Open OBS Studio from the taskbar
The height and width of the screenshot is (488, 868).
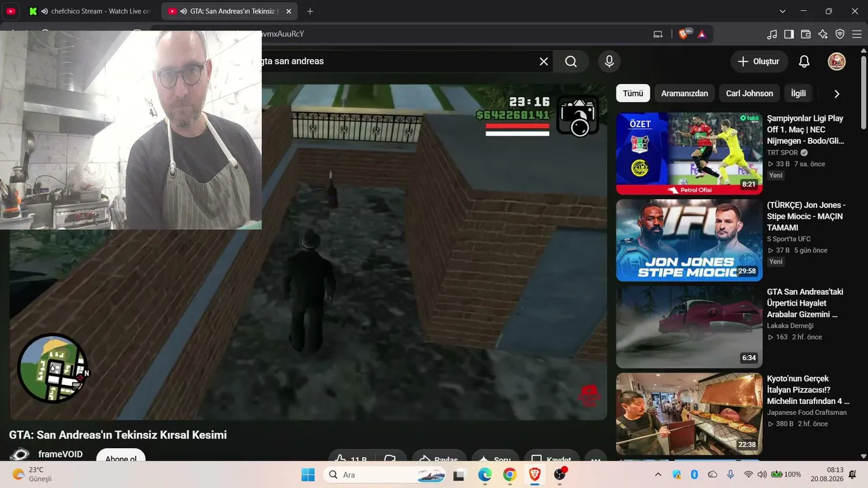click(559, 474)
